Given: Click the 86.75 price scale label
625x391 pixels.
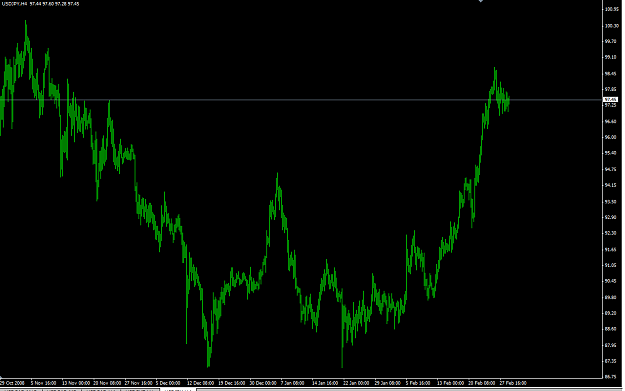Looking at the screenshot, I should 611,377.
